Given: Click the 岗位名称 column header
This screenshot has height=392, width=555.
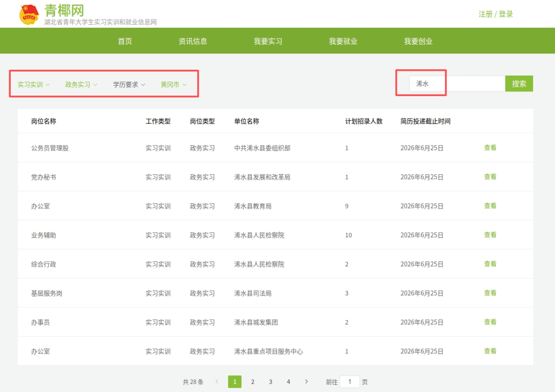Looking at the screenshot, I should (x=44, y=121).
